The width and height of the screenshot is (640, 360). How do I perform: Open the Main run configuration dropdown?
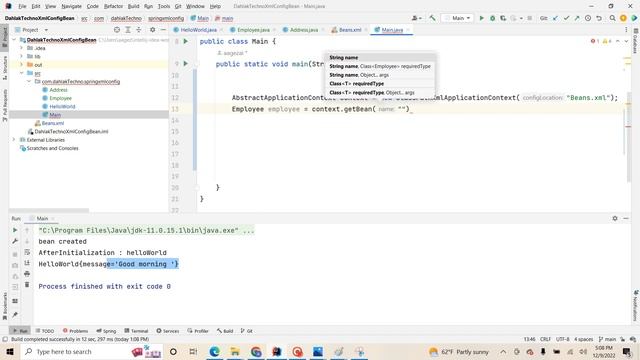[x=458, y=18]
